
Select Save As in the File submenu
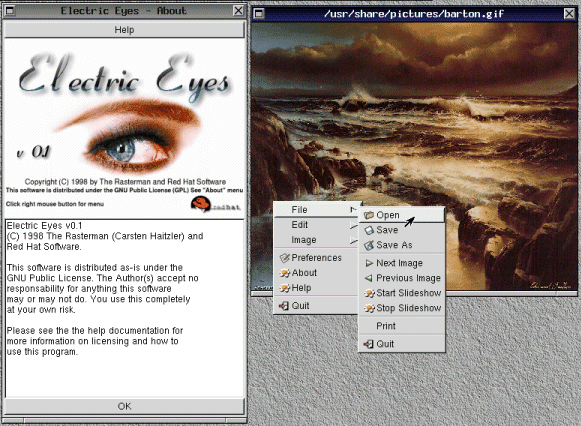click(x=402, y=245)
